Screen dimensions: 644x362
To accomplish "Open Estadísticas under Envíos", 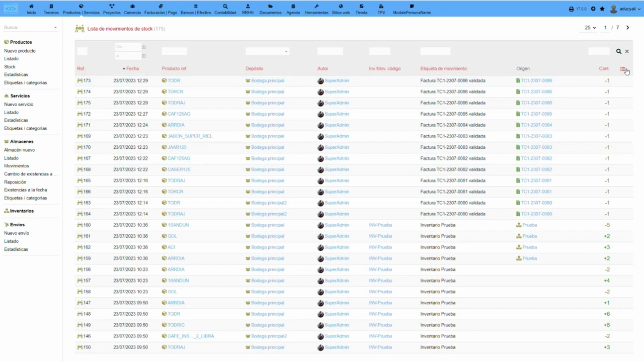I will [x=16, y=249].
